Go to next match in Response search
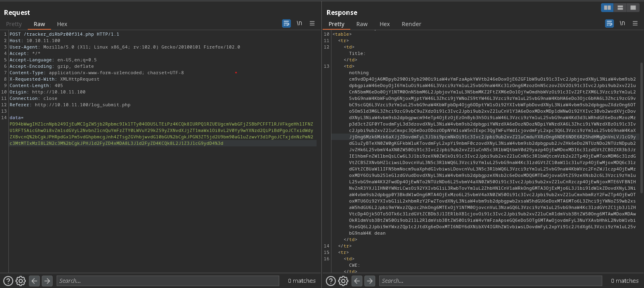Image resolution: width=644 pixels, height=288 pixels. point(370,281)
